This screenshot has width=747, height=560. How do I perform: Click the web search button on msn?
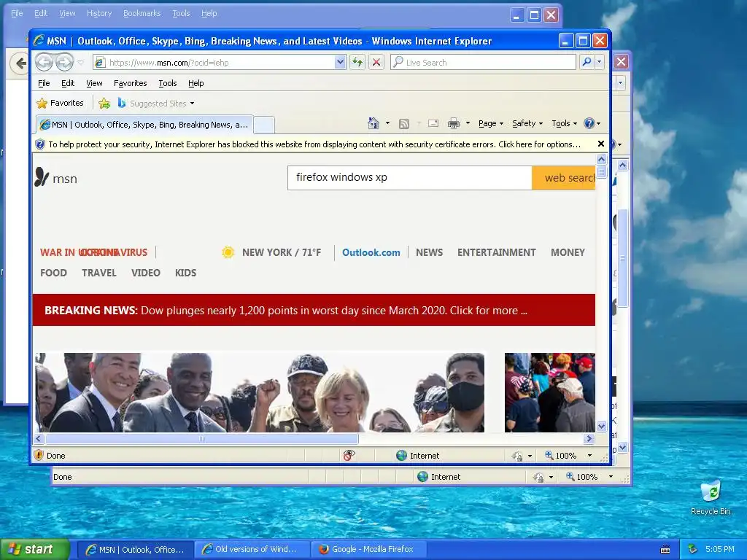[564, 178]
